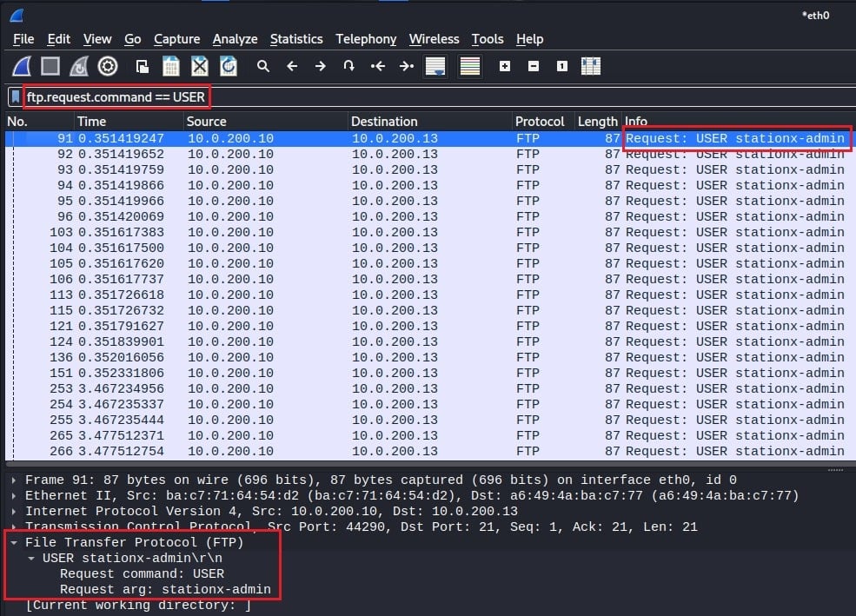Collapse the USER stationx-admin\r\n subtree

(x=31, y=558)
